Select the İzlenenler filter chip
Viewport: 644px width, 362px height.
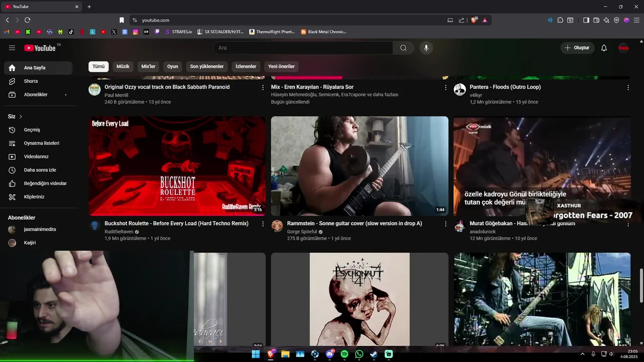[246, 66]
